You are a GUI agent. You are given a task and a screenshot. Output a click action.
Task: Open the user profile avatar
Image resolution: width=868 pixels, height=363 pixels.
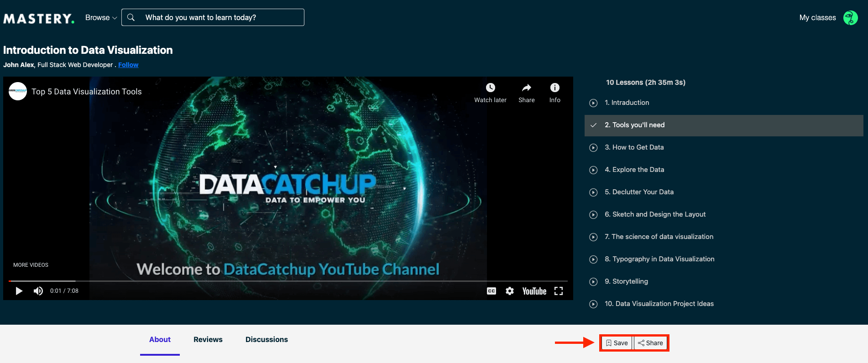click(x=851, y=18)
